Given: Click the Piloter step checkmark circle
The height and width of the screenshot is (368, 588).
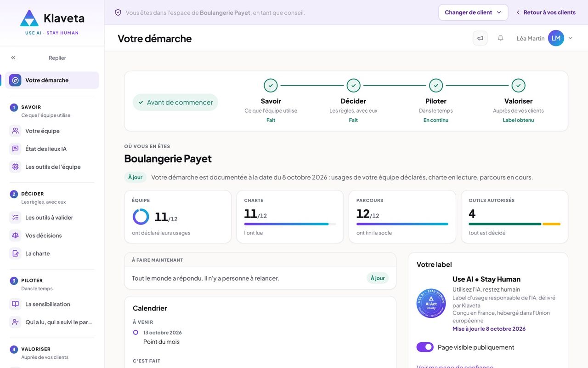Looking at the screenshot, I should [436, 86].
